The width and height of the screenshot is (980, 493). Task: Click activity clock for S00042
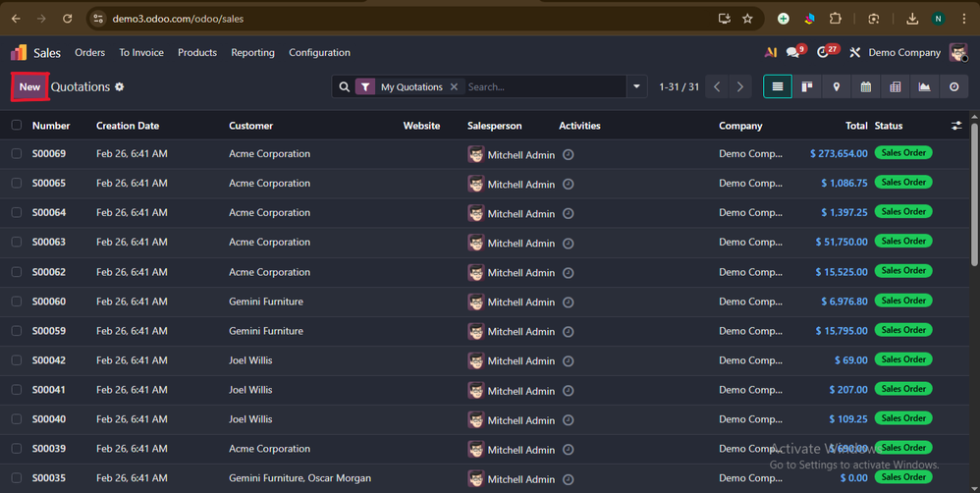569,360
